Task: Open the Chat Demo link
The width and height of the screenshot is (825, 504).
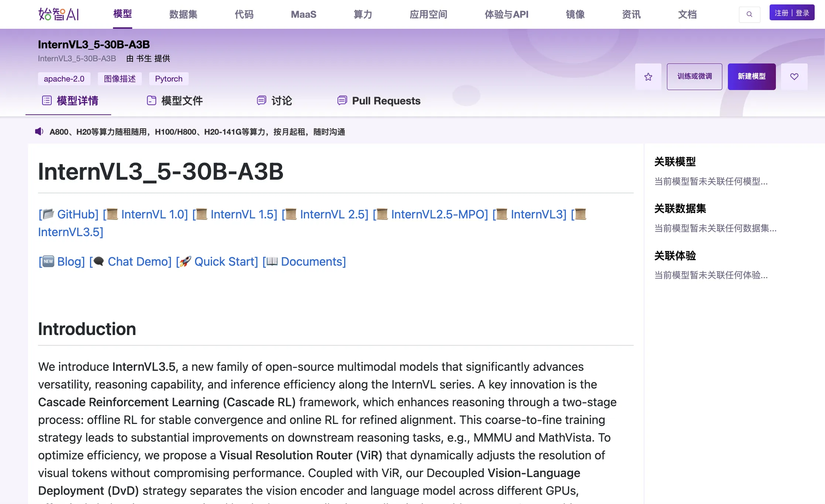Action: click(x=139, y=262)
